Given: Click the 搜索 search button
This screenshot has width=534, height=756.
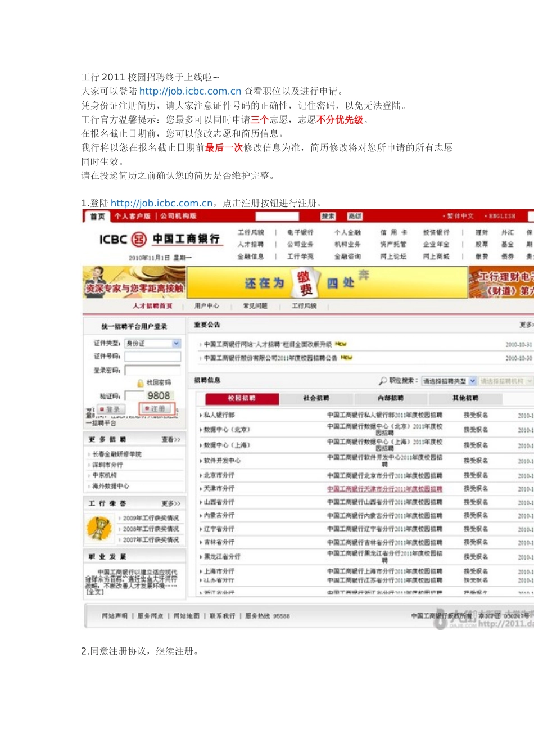Looking at the screenshot, I should click(x=328, y=217).
